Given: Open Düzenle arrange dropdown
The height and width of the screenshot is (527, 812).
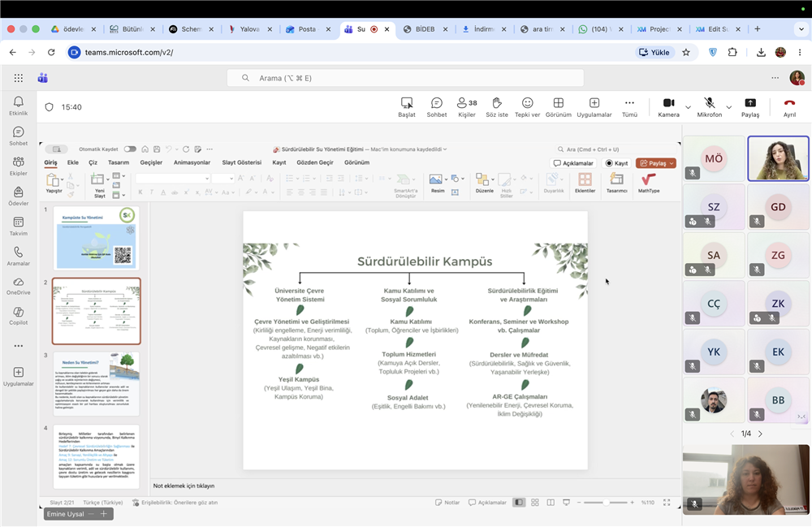Looking at the screenshot, I should [x=484, y=184].
